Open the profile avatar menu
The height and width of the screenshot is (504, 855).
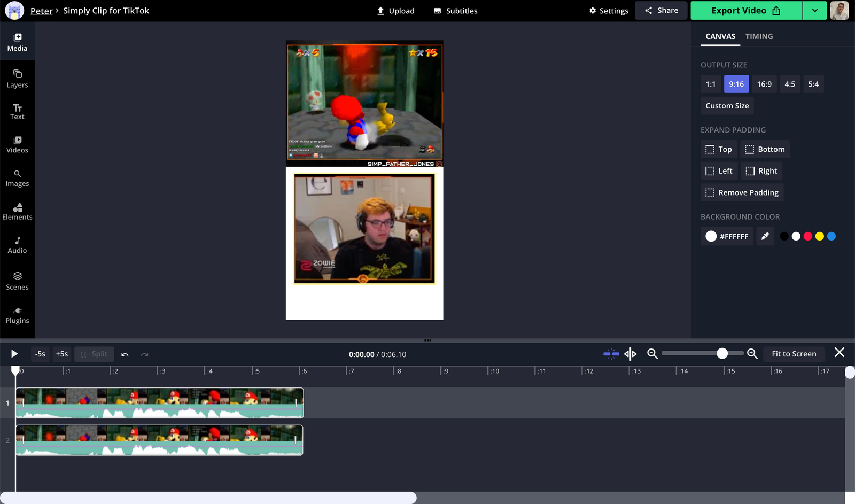pos(839,10)
